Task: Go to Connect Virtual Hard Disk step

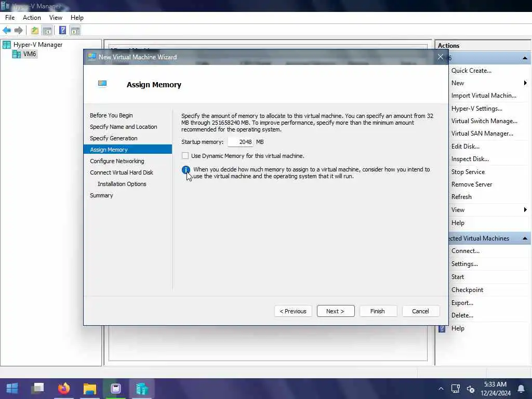Action: click(122, 172)
